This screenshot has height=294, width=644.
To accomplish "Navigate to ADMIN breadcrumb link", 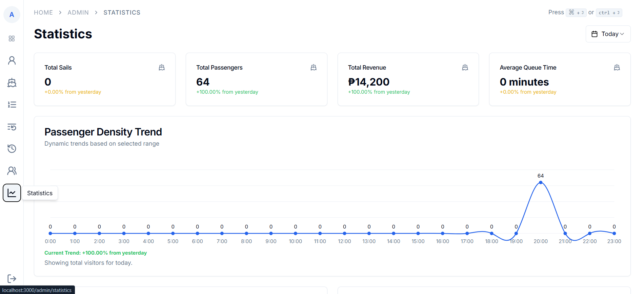I will coord(78,13).
